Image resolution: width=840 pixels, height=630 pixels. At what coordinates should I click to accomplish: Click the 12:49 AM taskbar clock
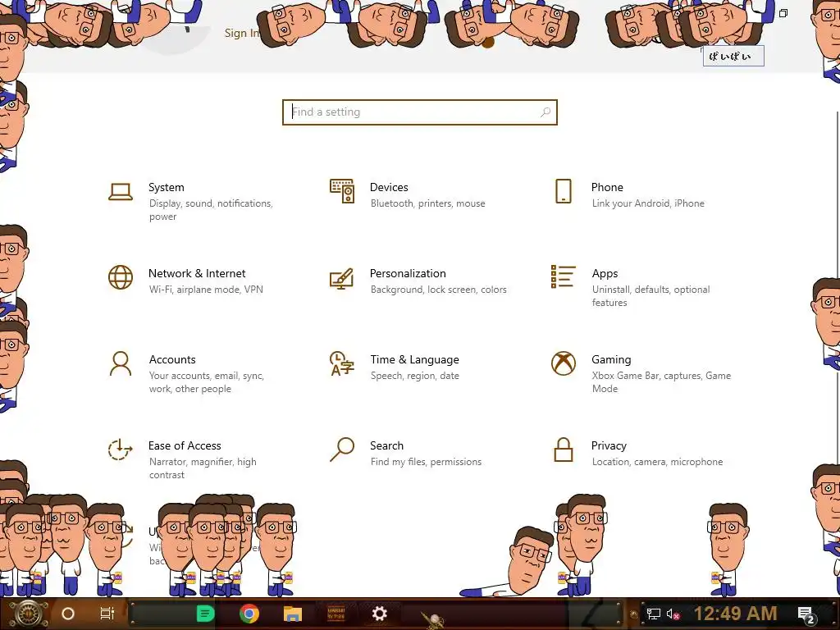(736, 614)
